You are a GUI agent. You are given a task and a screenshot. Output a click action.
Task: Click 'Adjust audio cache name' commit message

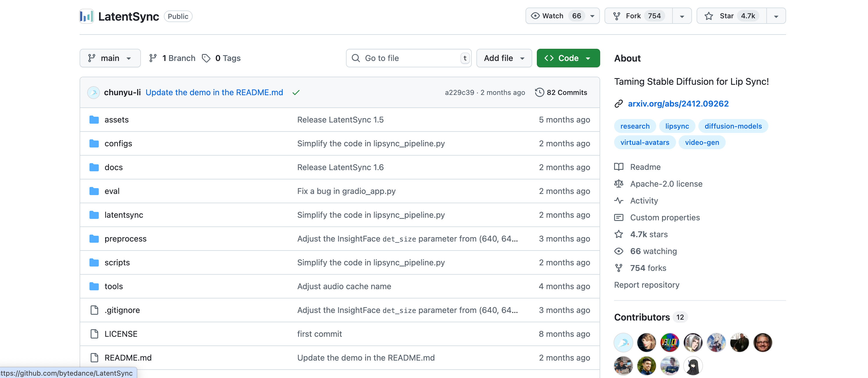click(x=344, y=286)
